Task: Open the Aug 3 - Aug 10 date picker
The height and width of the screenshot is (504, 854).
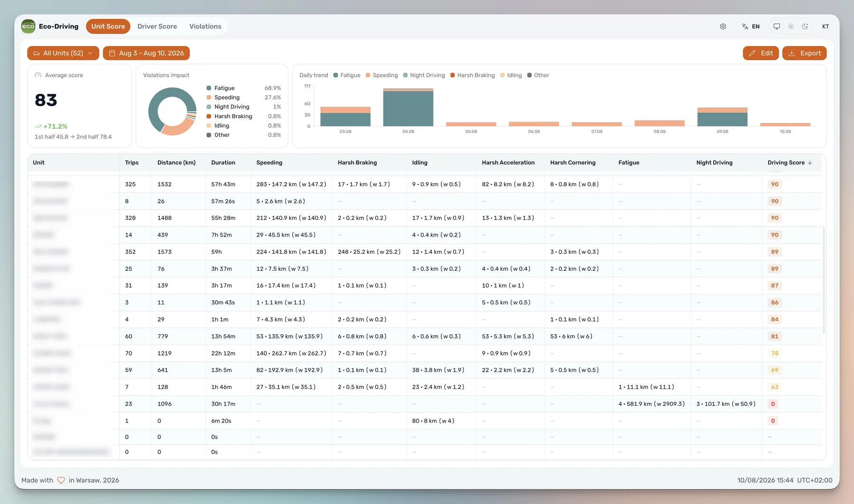Action: pyautogui.click(x=146, y=53)
